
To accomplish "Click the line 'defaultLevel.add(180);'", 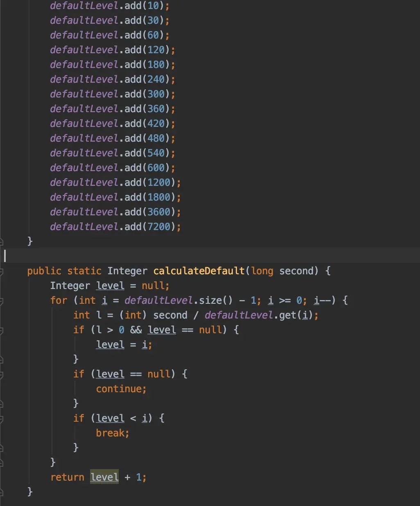I will tap(113, 65).
